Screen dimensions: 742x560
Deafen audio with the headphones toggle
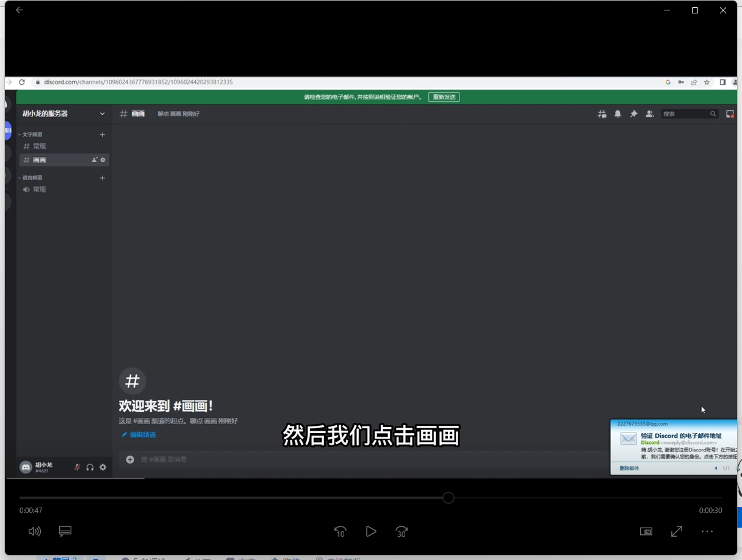(x=90, y=467)
